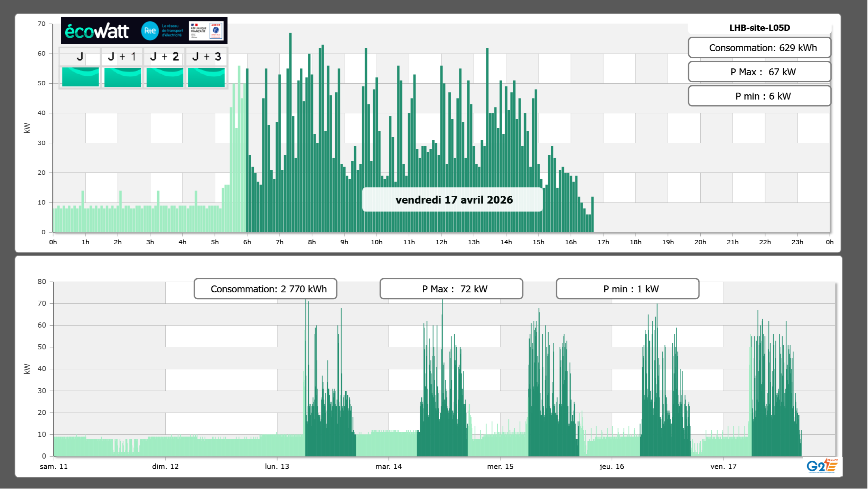Click the G2E France logo

822,466
